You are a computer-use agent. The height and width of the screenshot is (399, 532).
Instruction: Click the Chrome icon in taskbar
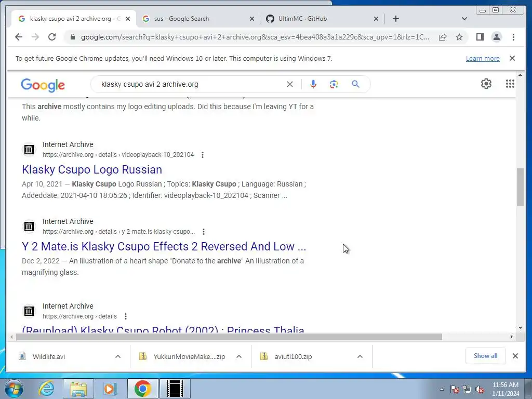(x=142, y=389)
